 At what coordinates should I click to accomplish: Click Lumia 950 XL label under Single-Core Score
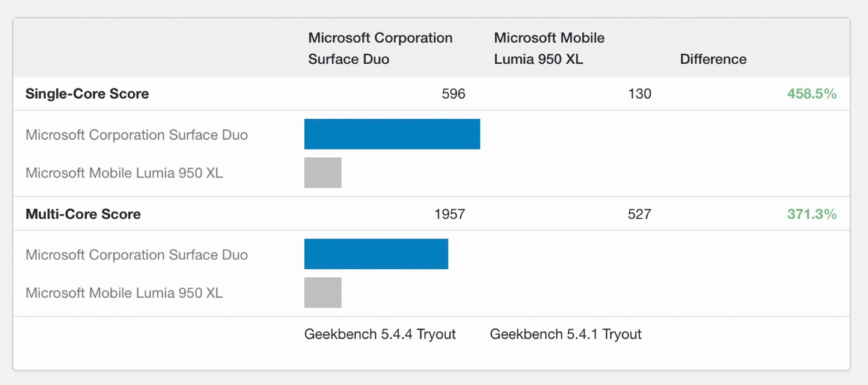pos(124,173)
